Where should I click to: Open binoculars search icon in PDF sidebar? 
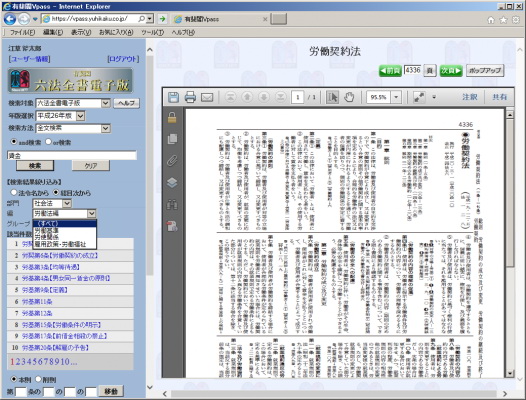click(x=172, y=204)
